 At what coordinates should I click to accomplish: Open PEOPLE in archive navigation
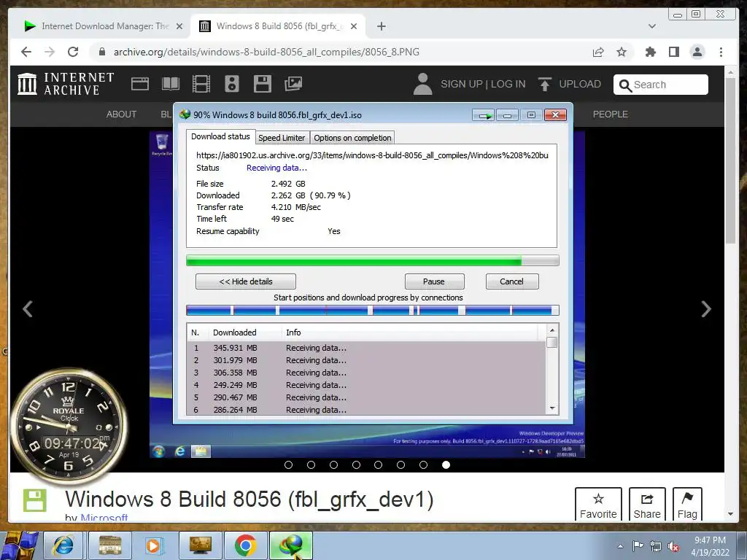coord(611,114)
